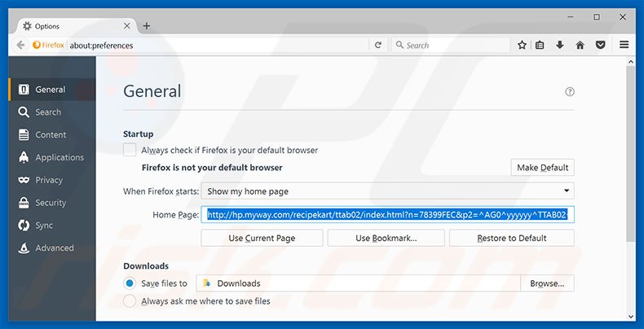Click the Content document icon in sidebar

tap(24, 134)
